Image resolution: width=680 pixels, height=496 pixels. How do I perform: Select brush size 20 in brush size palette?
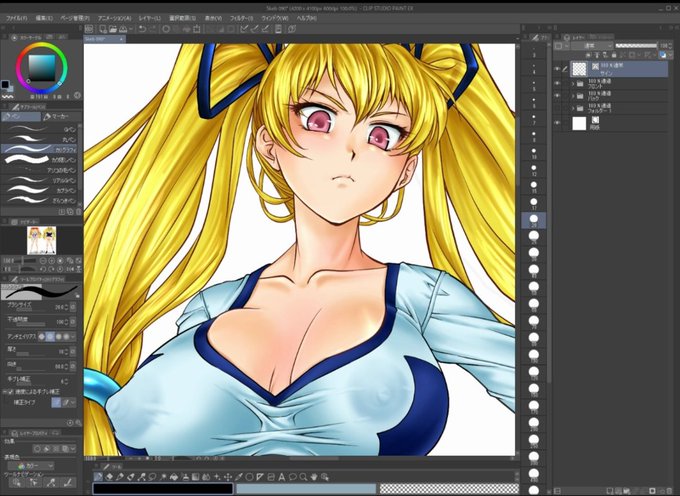click(x=534, y=220)
